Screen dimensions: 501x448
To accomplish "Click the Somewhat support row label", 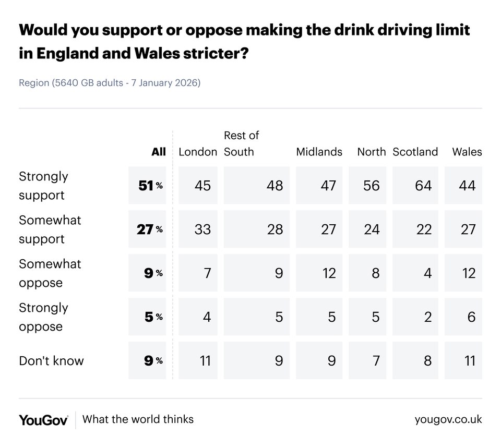I will (50, 229).
